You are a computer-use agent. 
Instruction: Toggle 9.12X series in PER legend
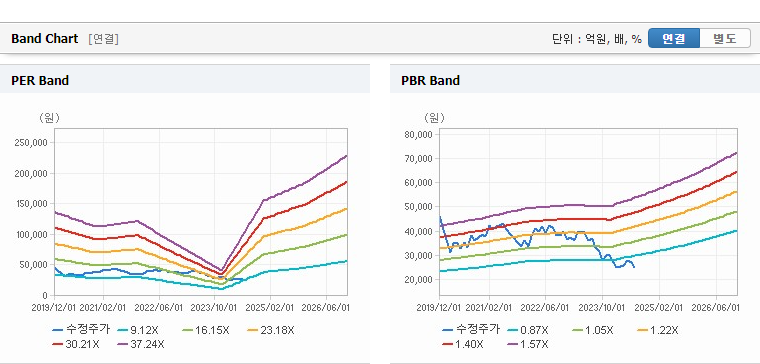tap(138, 330)
